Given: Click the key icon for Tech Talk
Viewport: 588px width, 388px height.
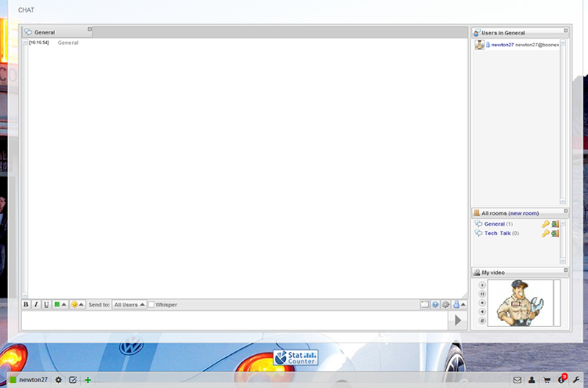Looking at the screenshot, I should click(x=545, y=233).
